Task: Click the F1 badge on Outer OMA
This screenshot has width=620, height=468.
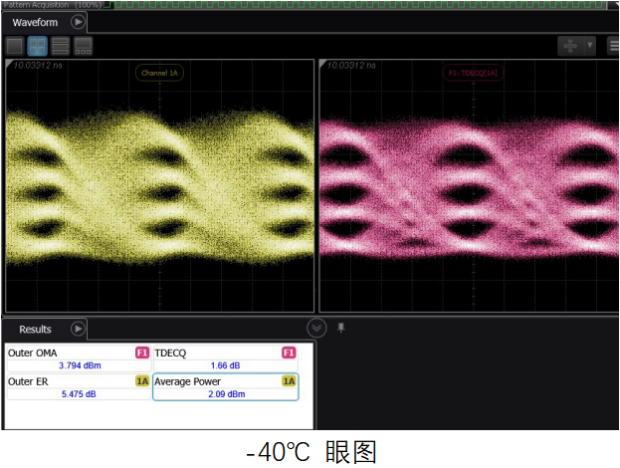Action: point(142,353)
